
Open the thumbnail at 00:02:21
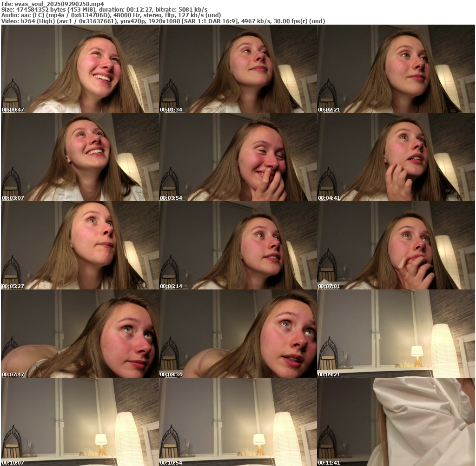pos(396,69)
